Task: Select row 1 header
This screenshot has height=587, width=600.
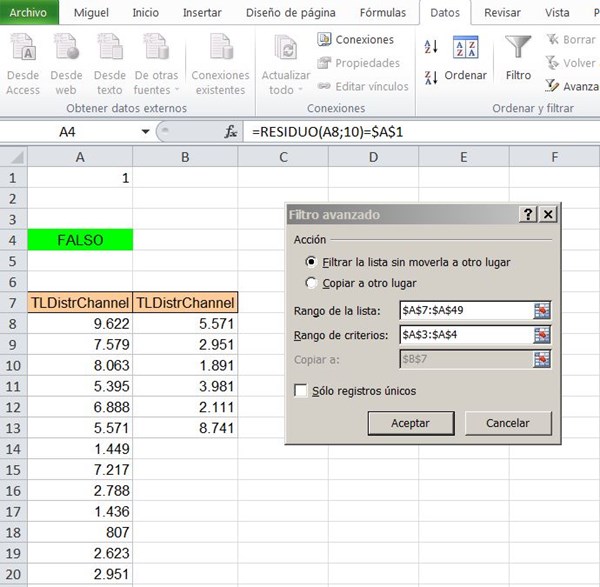Action: click(13, 178)
